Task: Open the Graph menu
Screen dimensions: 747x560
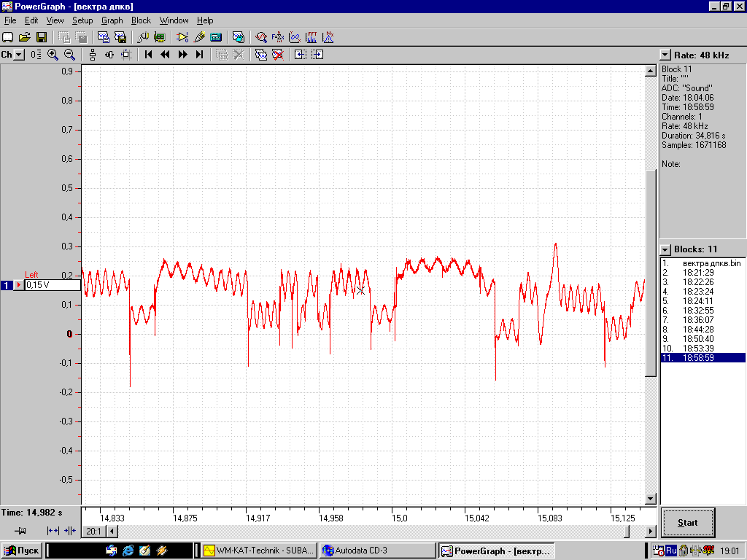Action: click(x=112, y=20)
